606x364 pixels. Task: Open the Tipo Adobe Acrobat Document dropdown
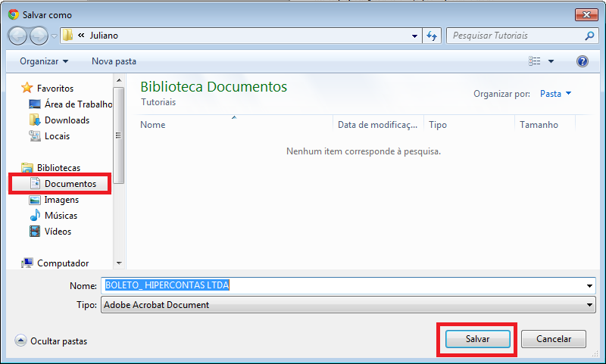point(348,304)
